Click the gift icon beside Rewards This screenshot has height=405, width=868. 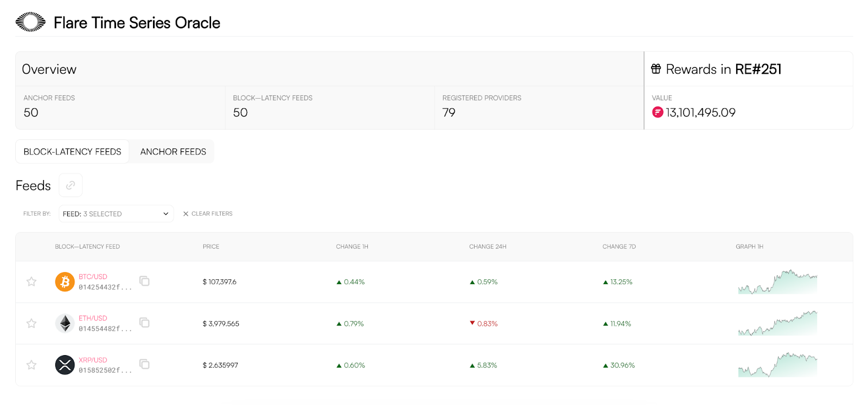pyautogui.click(x=656, y=69)
